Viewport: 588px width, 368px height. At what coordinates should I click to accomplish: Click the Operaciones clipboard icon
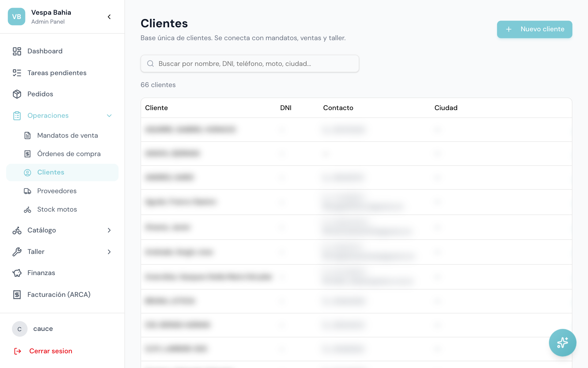[x=17, y=116]
